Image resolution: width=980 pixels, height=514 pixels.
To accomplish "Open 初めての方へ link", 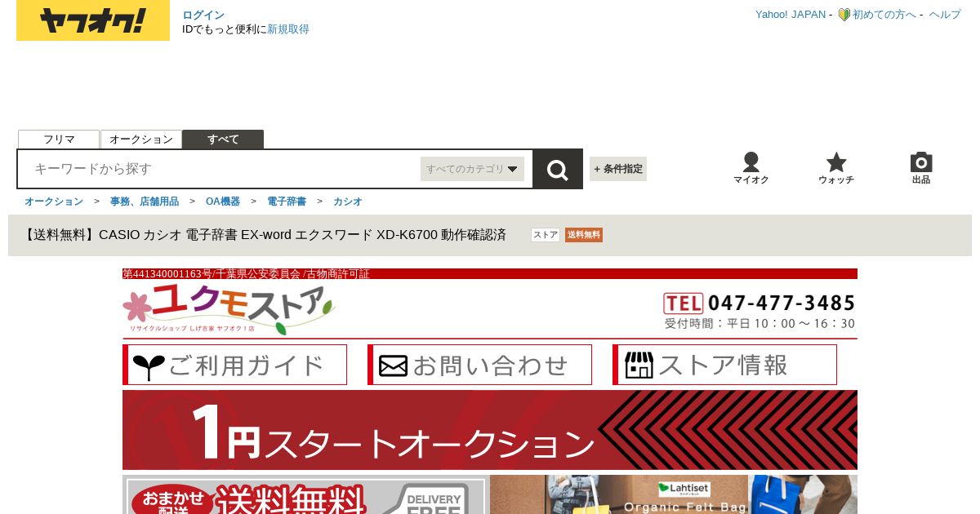I will tap(884, 15).
